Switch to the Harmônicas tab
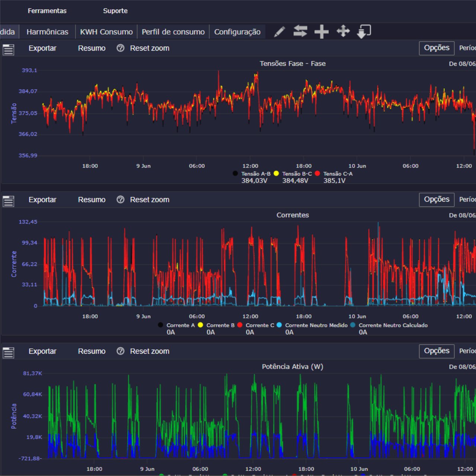This screenshot has width=476, height=476. click(47, 32)
